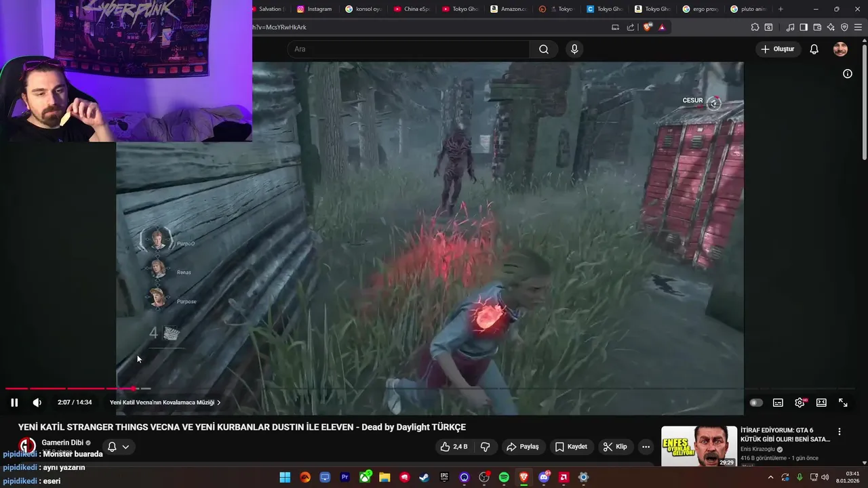
Task: Click the 'Oluştur' create button
Action: pos(777,49)
